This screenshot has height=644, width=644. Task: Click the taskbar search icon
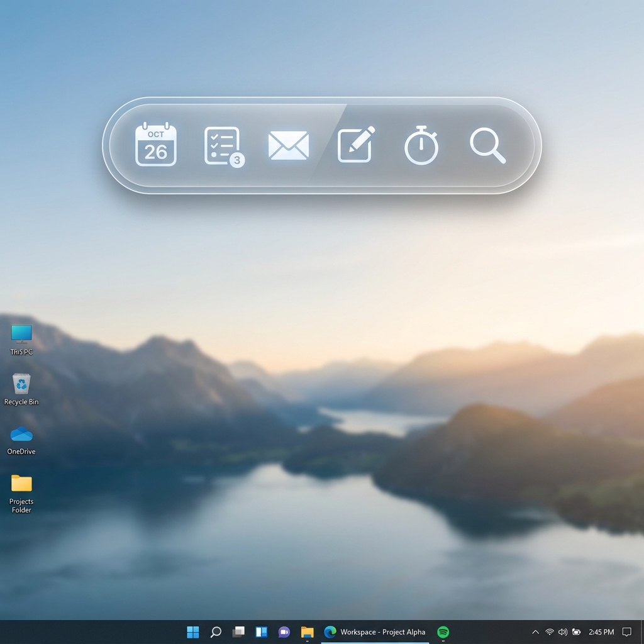click(x=216, y=632)
